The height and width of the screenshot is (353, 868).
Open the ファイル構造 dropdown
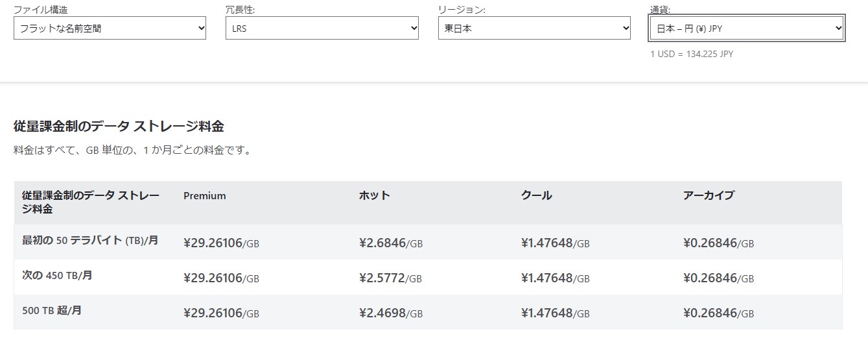tap(110, 29)
